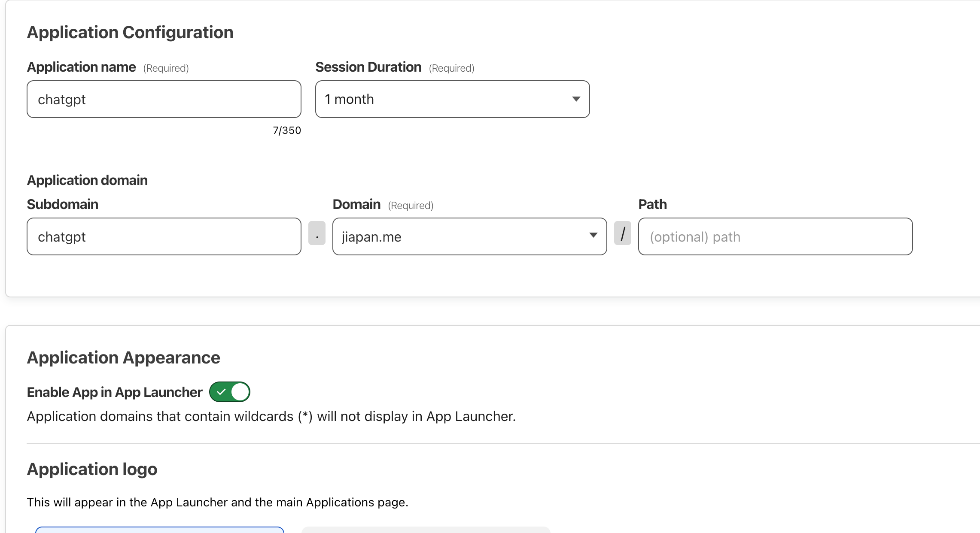Click the Application Appearance heading

(x=123, y=357)
